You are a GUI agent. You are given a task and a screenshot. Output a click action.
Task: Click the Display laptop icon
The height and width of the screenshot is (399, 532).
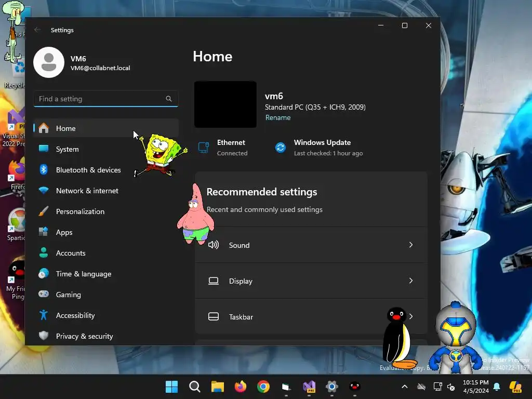click(214, 281)
